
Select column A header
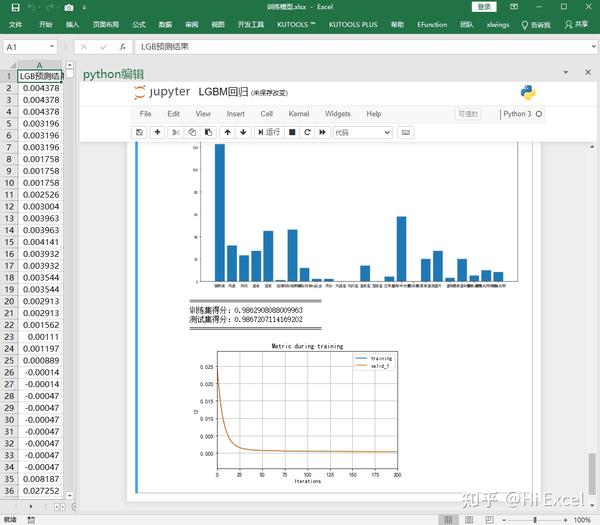(39, 65)
